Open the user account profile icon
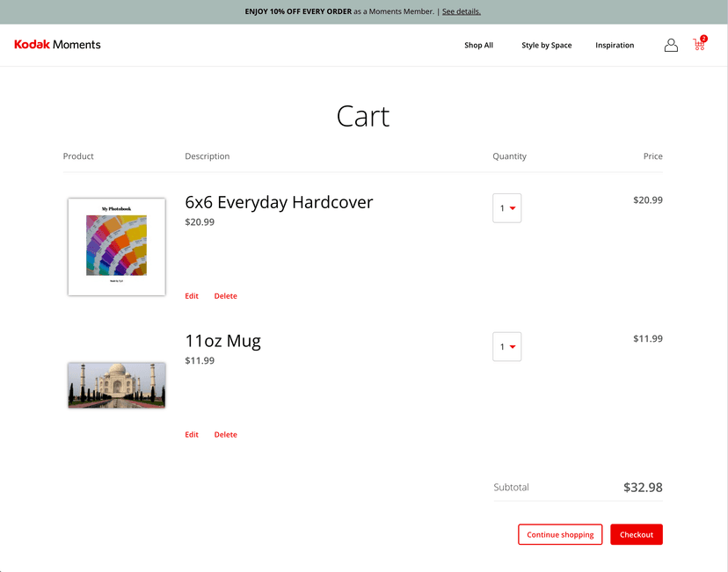 point(671,45)
